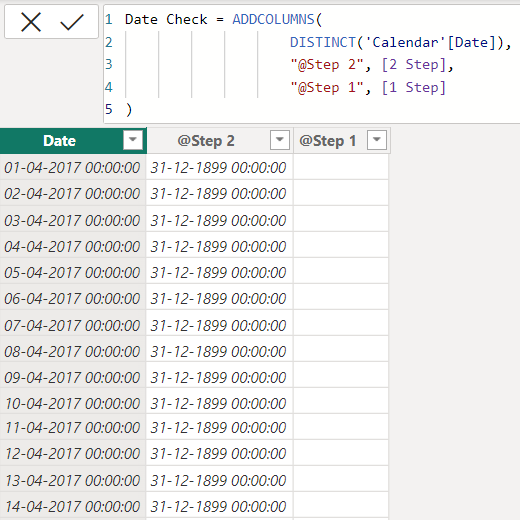Select cell 14-04-2017 00:00:00
This screenshot has height=520, width=520.
pyautogui.click(x=73, y=506)
